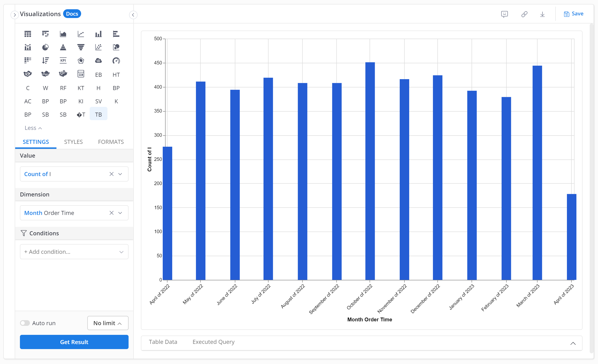Click the Get Result button
This screenshot has width=598, height=364.
(74, 342)
